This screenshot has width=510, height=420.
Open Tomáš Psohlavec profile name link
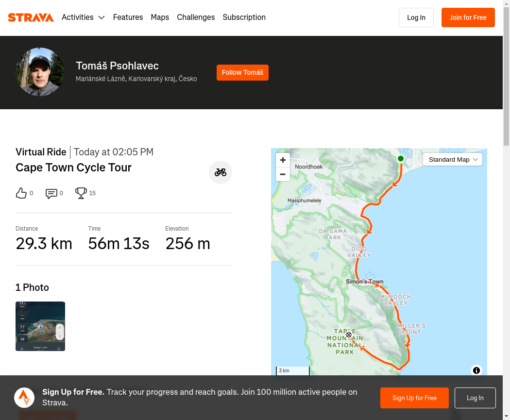coord(117,66)
